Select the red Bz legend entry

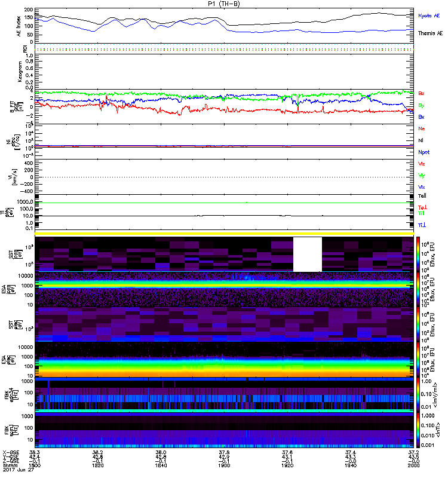pyautogui.click(x=421, y=93)
